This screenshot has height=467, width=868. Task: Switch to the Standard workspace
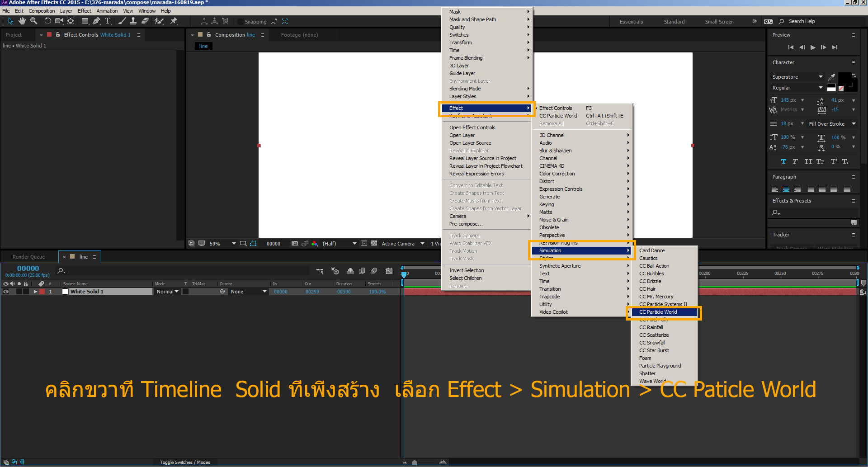click(x=674, y=22)
